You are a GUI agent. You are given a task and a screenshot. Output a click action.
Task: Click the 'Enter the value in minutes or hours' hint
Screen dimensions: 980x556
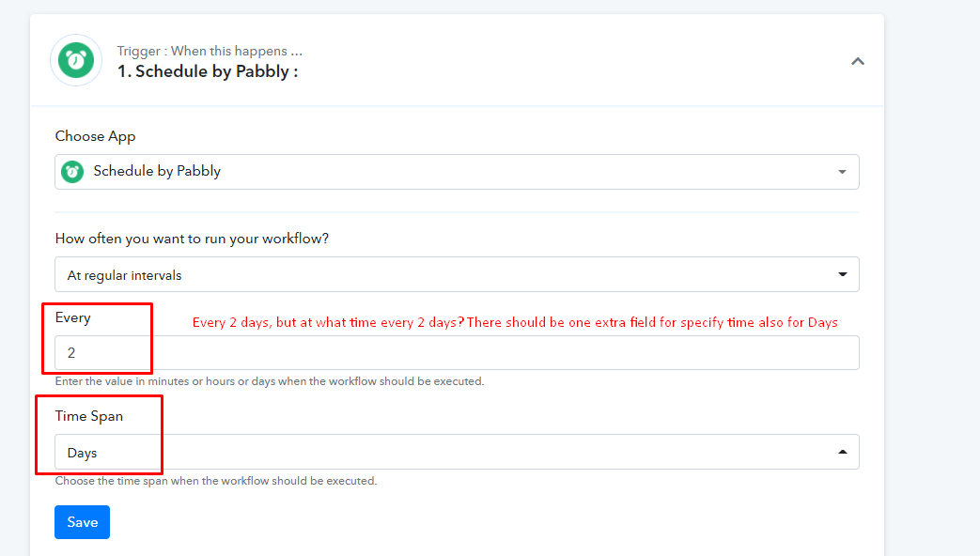(270, 381)
